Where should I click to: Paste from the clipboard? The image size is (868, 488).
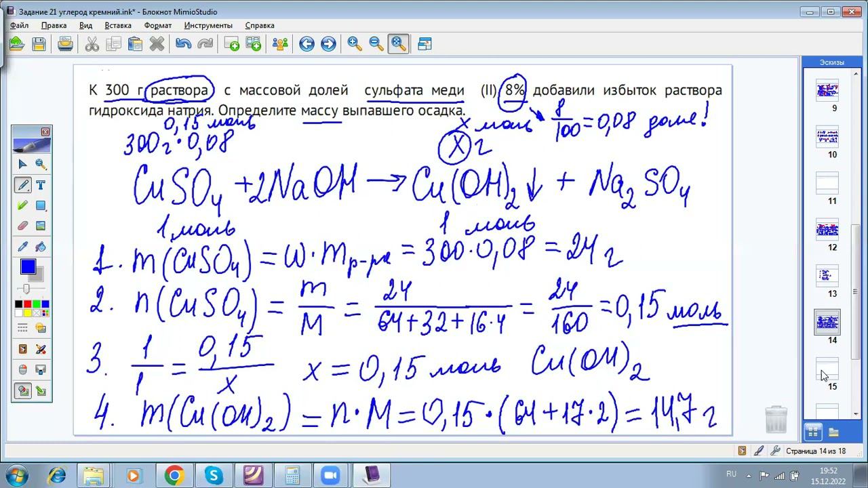[135, 44]
